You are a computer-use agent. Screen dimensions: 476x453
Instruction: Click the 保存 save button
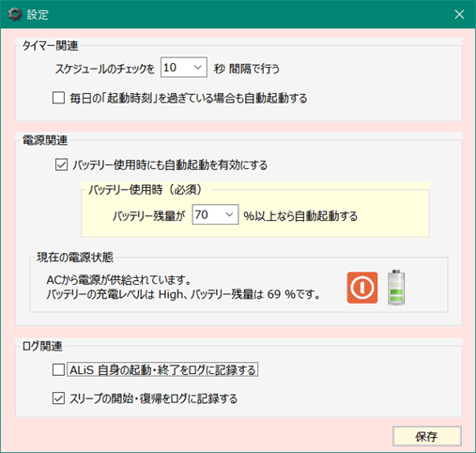pyautogui.click(x=427, y=436)
